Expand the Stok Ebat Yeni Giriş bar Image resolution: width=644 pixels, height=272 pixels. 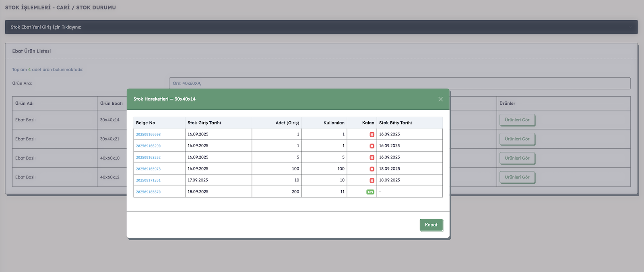coord(321,27)
